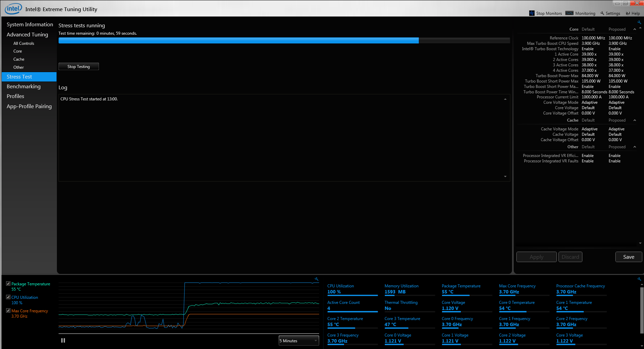
Task: Click the Monitoring graph icon
Action: click(x=569, y=13)
